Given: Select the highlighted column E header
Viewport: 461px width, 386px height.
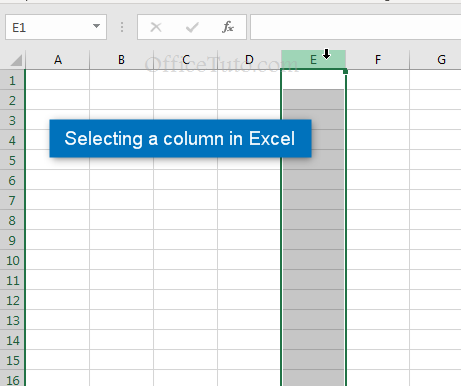Looking at the screenshot, I should click(x=313, y=60).
